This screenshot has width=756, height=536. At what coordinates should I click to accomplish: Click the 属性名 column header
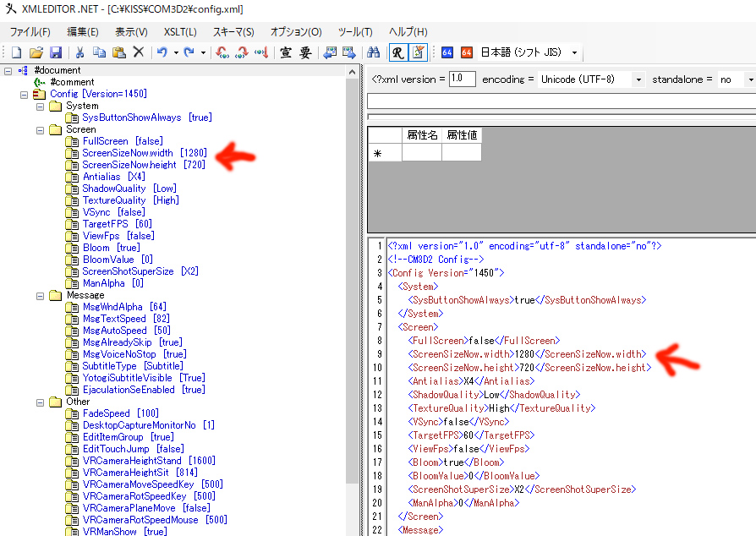tap(422, 135)
